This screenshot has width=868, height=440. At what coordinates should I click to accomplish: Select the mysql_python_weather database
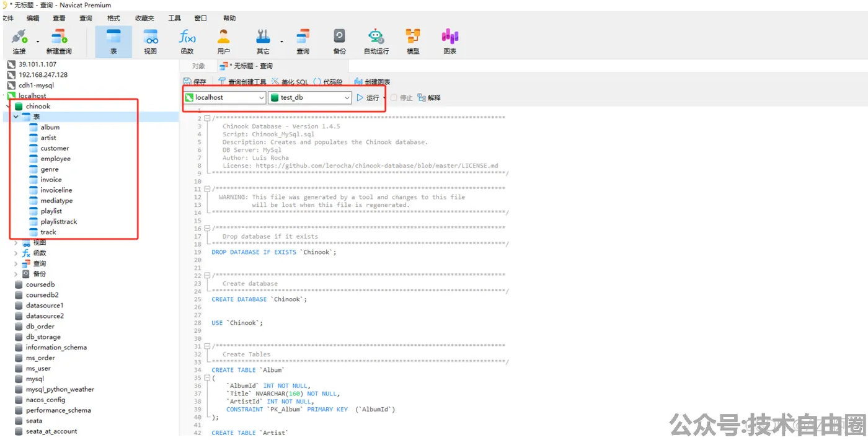(60, 390)
